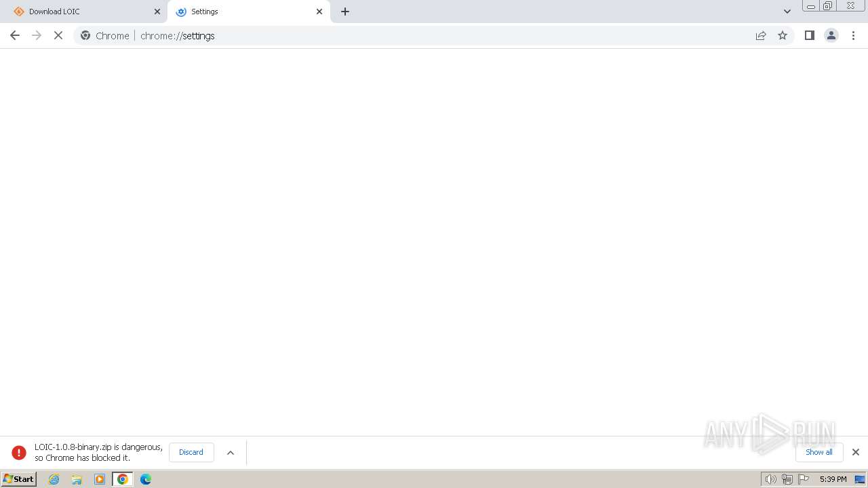Open the three-dot Chrome menu
This screenshot has width=868, height=488.
point(854,36)
